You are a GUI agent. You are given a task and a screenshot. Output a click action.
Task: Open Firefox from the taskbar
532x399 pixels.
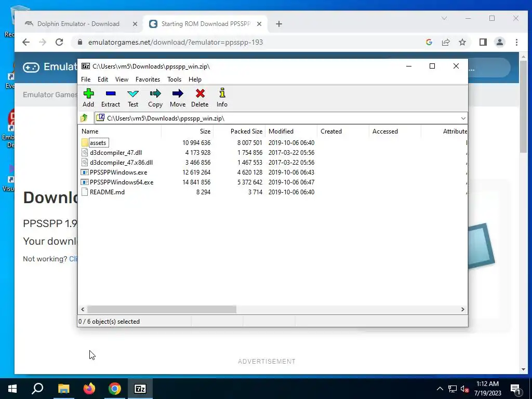pos(89,389)
